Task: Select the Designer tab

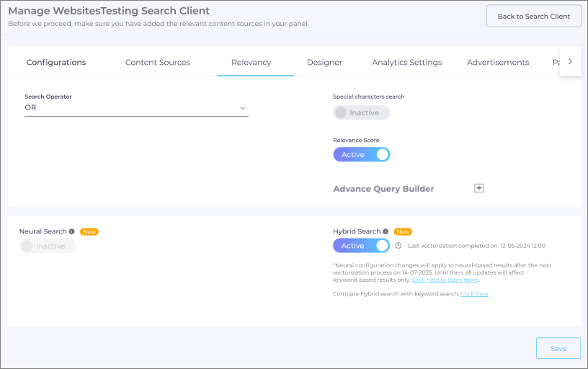Action: pyautogui.click(x=324, y=62)
